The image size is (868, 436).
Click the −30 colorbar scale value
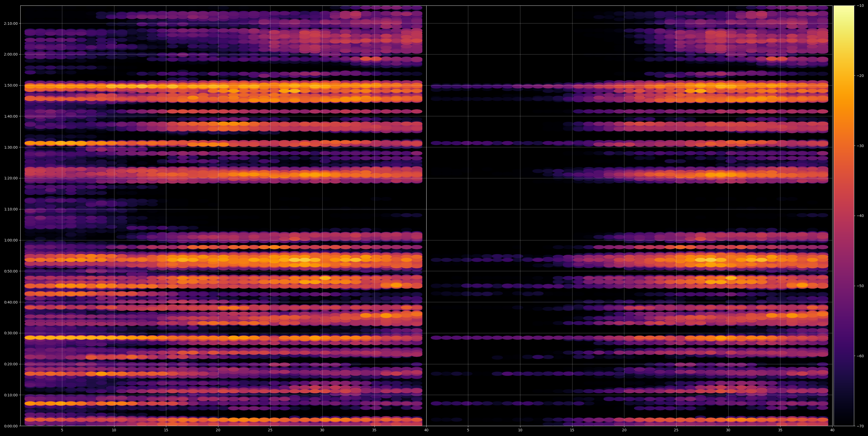860,146
